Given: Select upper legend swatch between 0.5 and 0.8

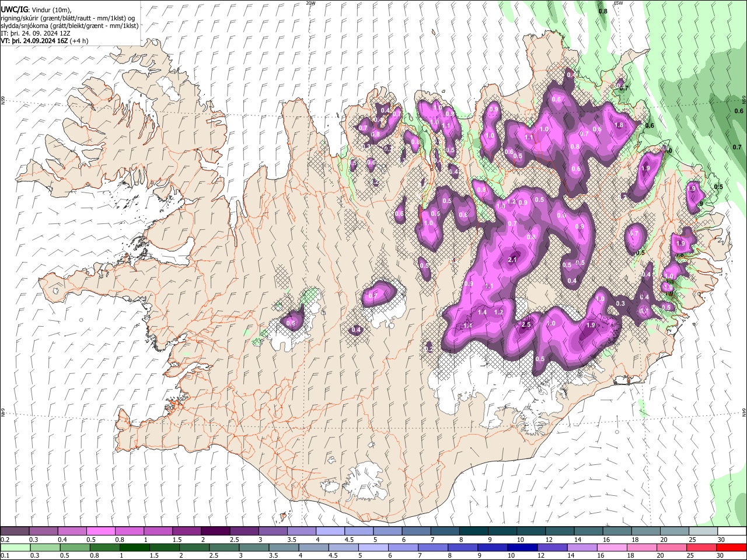Looking at the screenshot, I should tap(101, 531).
